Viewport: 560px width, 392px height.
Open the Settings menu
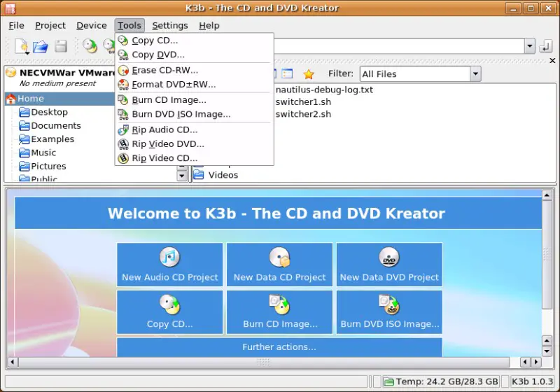pyautogui.click(x=170, y=26)
